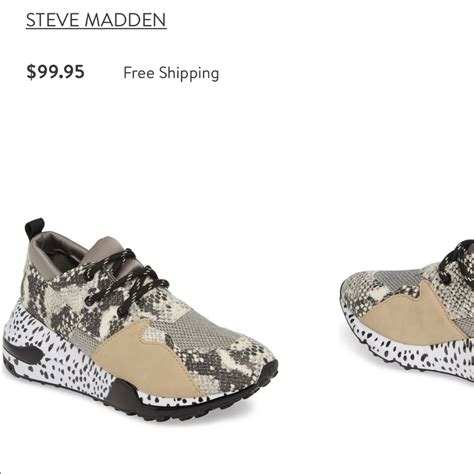Image resolution: width=474 pixels, height=474 pixels.
Task: Click the Free Shipping label
Action: pos(171,73)
